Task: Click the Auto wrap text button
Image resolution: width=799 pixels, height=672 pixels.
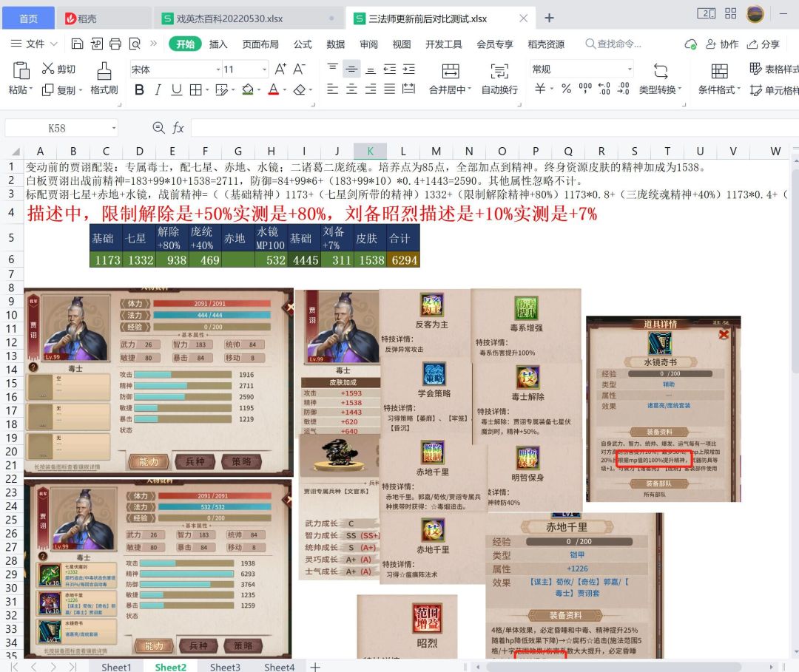Action: 499,79
